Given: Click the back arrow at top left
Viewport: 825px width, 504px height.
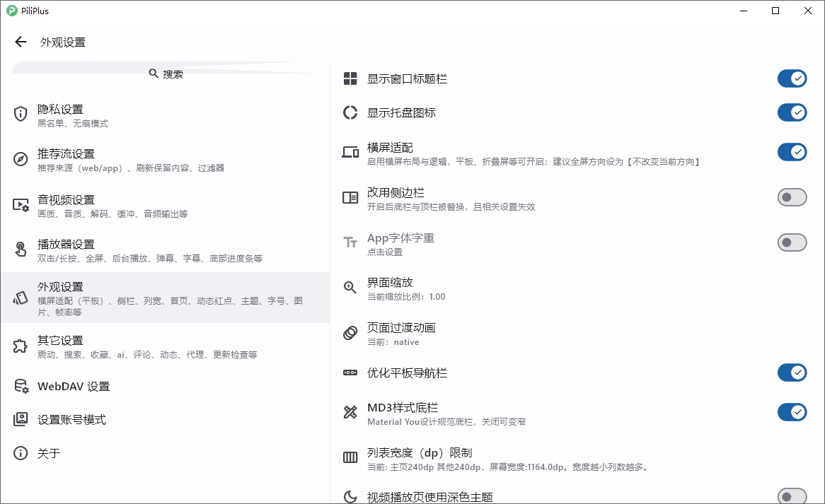Looking at the screenshot, I should tap(20, 42).
